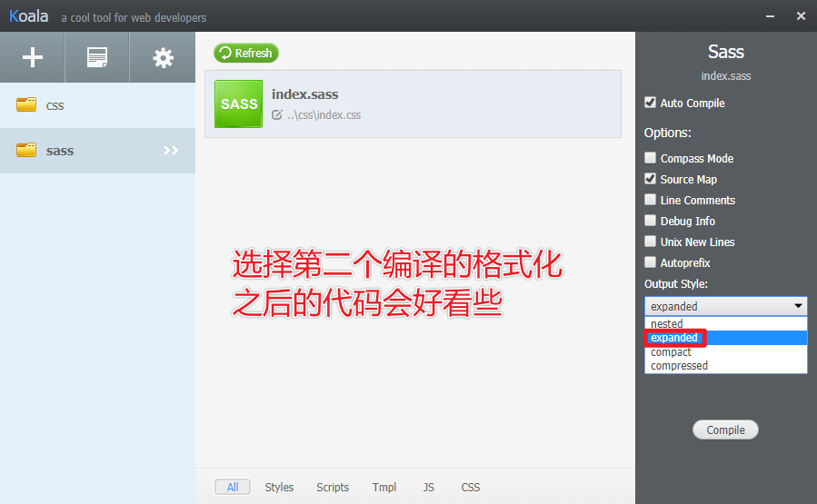Close the Koala window
The height and width of the screenshot is (504, 817).
[x=802, y=16]
